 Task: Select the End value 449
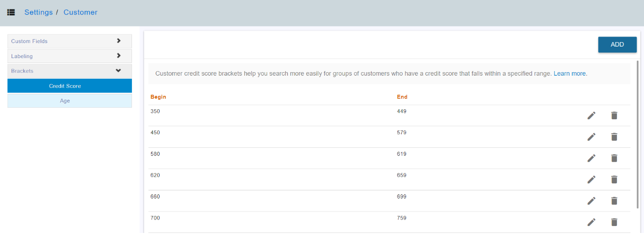click(x=402, y=111)
